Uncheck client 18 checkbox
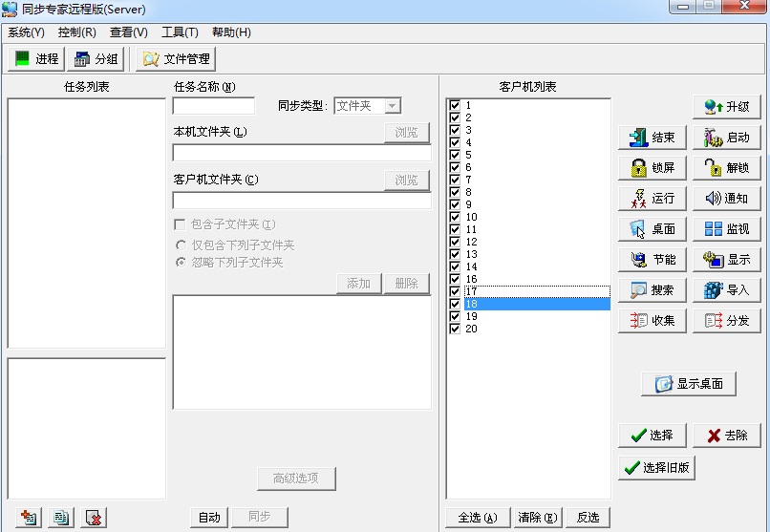770x532 pixels. click(455, 304)
